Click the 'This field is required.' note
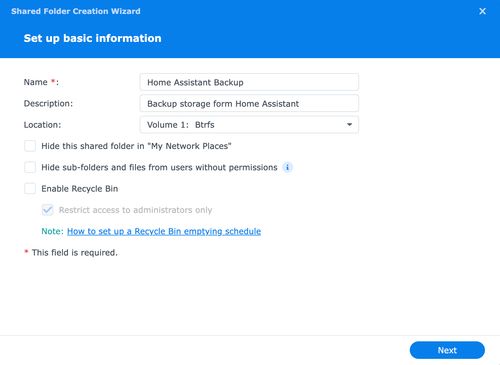Viewport: 500px width, 365px height. [75, 253]
